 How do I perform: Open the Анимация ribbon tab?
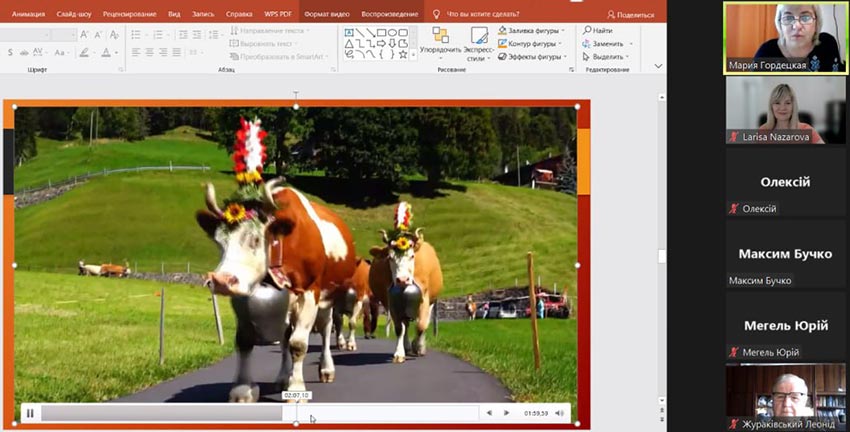(x=28, y=15)
